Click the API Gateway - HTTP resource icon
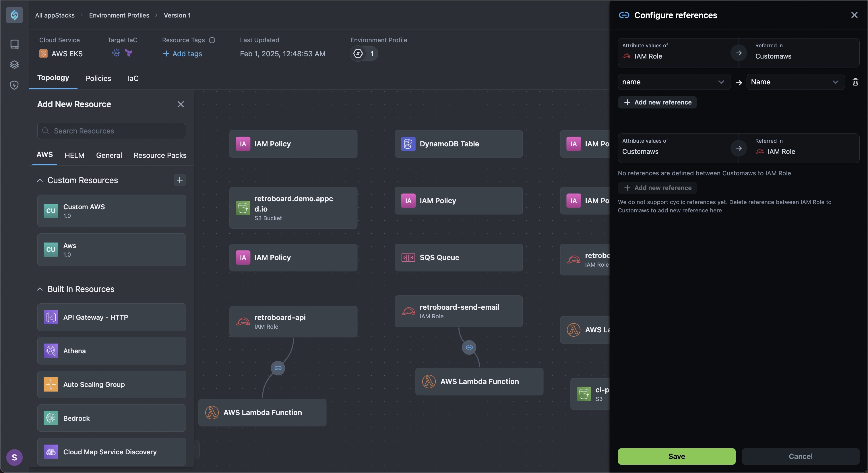This screenshot has width=868, height=473. (51, 317)
